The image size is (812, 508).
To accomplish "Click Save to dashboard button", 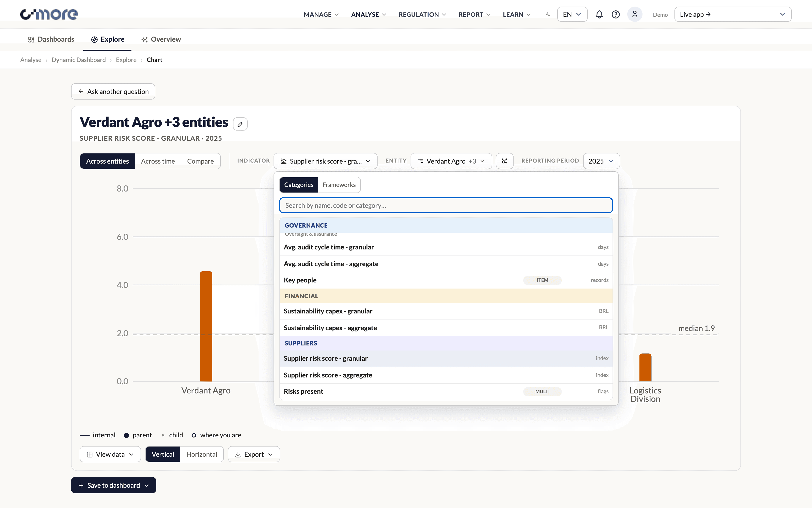I will click(x=113, y=485).
